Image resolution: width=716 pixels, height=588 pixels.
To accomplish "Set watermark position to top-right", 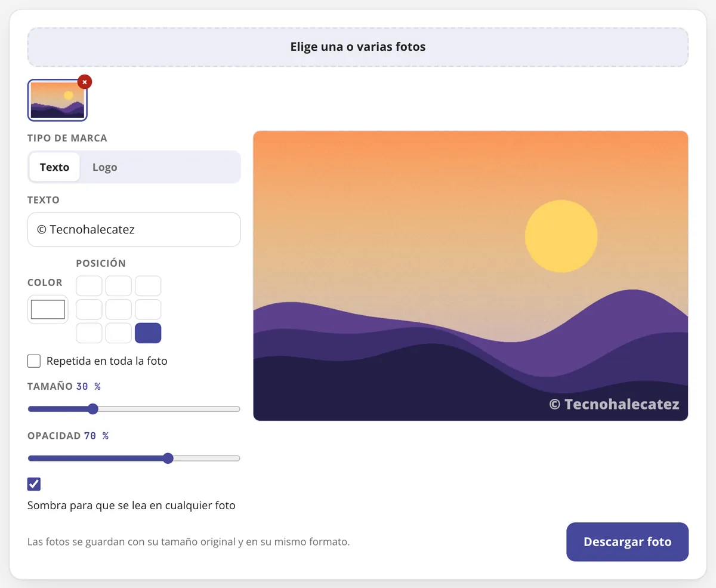I will point(148,286).
